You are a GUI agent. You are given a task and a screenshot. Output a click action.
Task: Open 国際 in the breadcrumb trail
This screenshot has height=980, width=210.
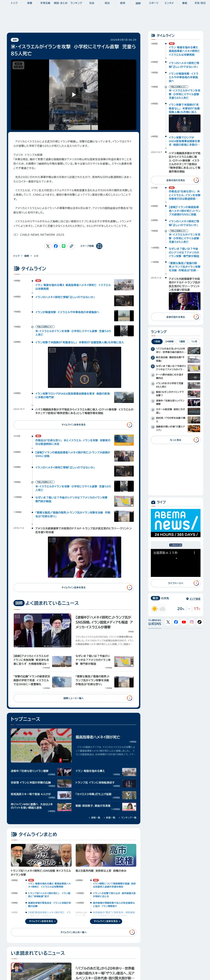point(27,256)
